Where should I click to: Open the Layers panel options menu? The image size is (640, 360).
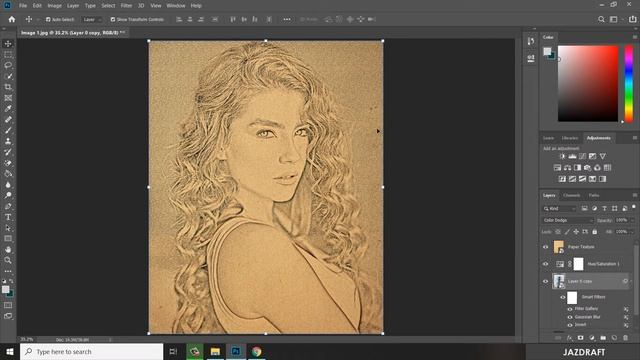635,195
